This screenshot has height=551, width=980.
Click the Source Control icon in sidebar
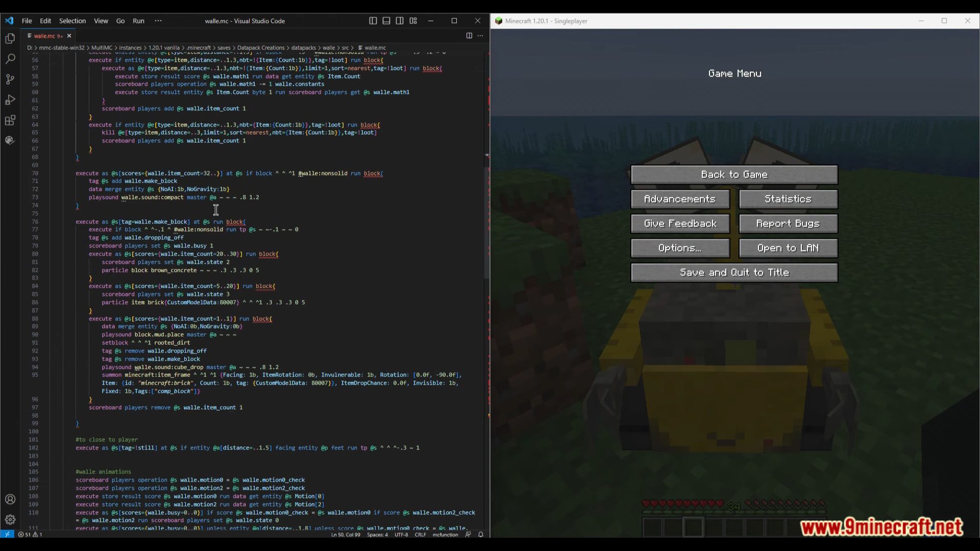pos(10,79)
